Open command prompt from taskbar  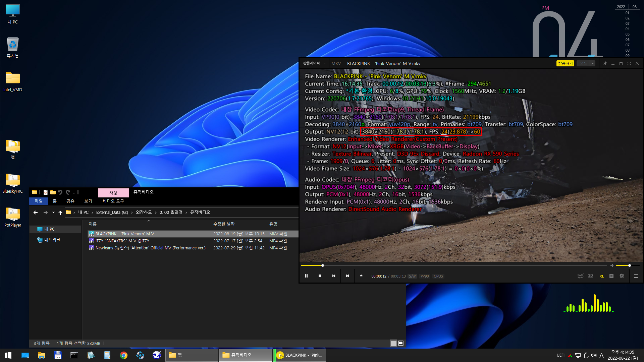point(74,355)
